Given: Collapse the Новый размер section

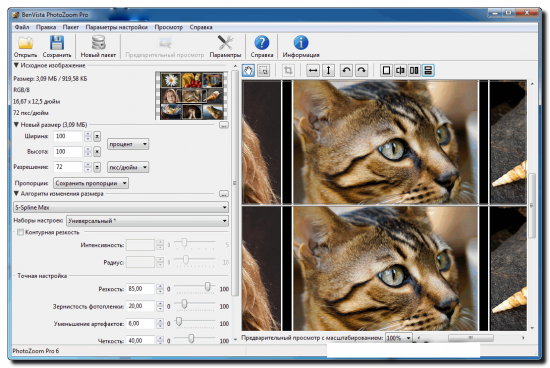Looking at the screenshot, I should point(16,125).
